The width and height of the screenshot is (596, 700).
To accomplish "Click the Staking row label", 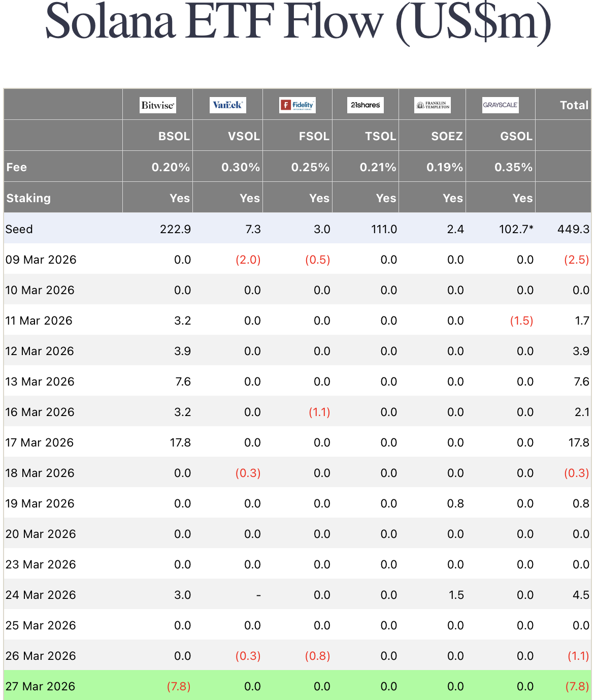I will pyautogui.click(x=28, y=198).
